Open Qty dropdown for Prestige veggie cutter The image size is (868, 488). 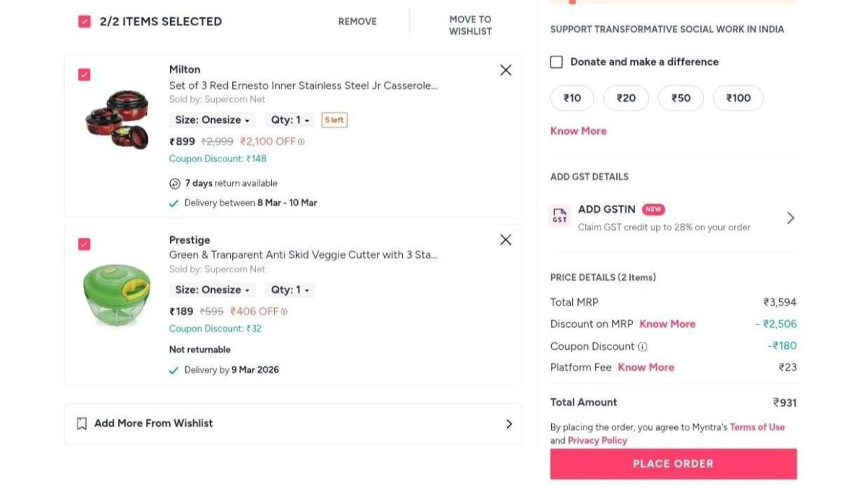(x=290, y=290)
